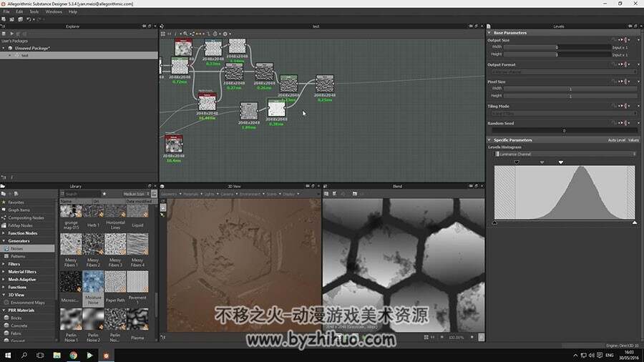Adjust the Pixel Size Height slider
This screenshot has height=362, width=644.
tap(570, 96)
